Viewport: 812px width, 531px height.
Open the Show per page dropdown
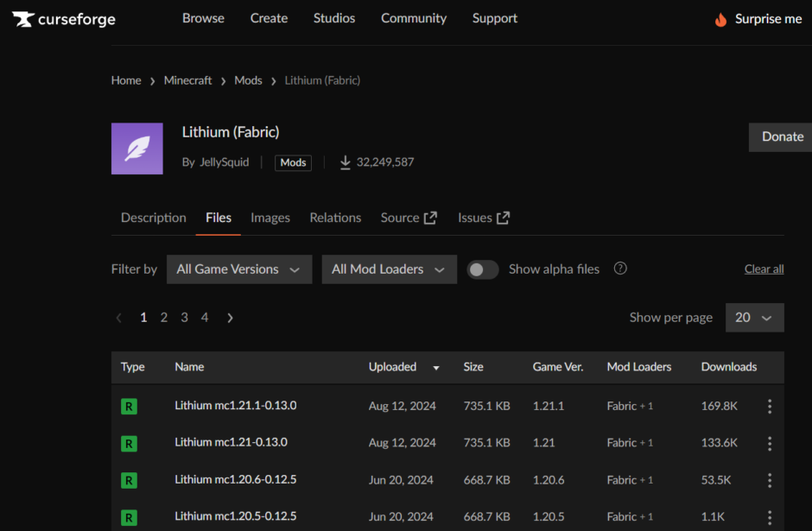pos(754,318)
